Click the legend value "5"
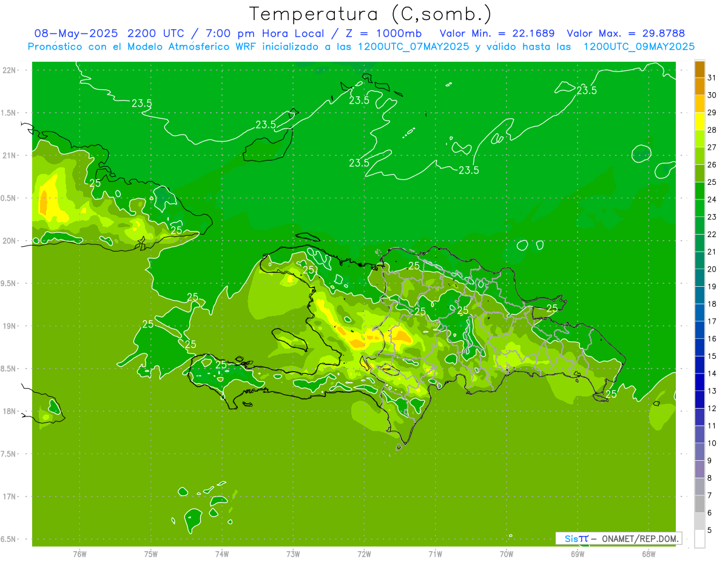This screenshot has width=728, height=562. point(710,530)
